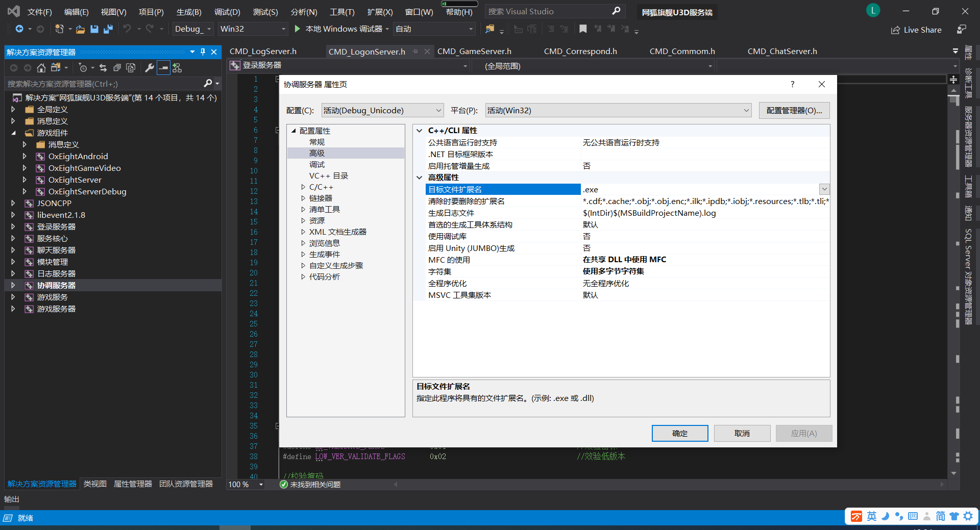Open the 工具(T) menu
Image resolution: width=980 pixels, height=530 pixels.
point(342,12)
